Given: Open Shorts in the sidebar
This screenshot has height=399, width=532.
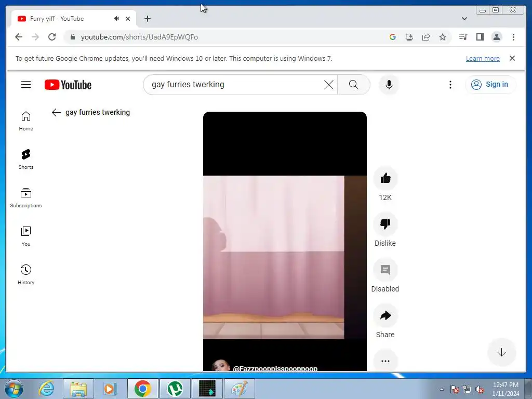Looking at the screenshot, I should click(26, 159).
